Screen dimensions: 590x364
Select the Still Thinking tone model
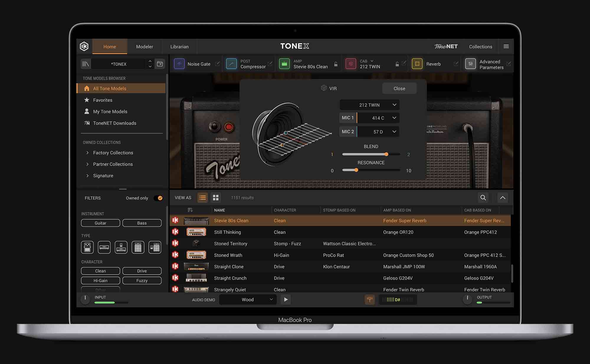tap(340, 232)
